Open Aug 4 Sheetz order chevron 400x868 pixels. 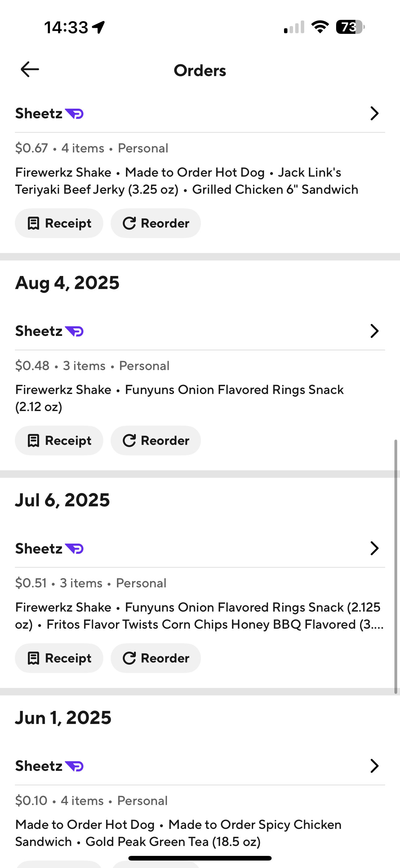pyautogui.click(x=374, y=331)
